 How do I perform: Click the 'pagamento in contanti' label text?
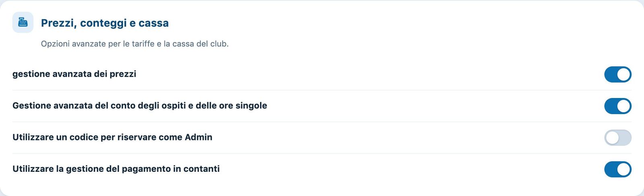[x=171, y=169]
